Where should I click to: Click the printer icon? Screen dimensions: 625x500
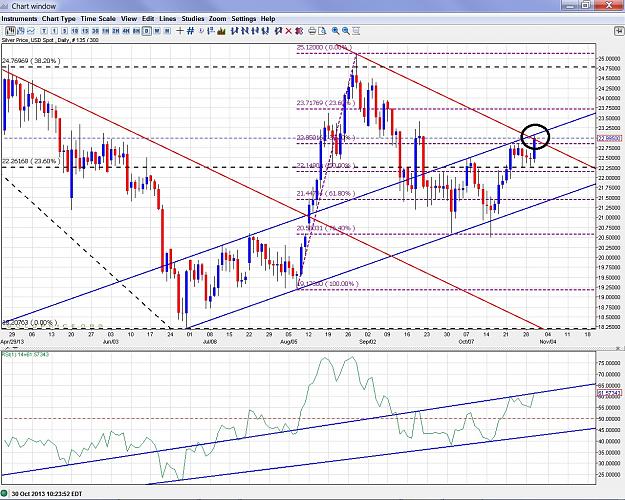point(312,31)
